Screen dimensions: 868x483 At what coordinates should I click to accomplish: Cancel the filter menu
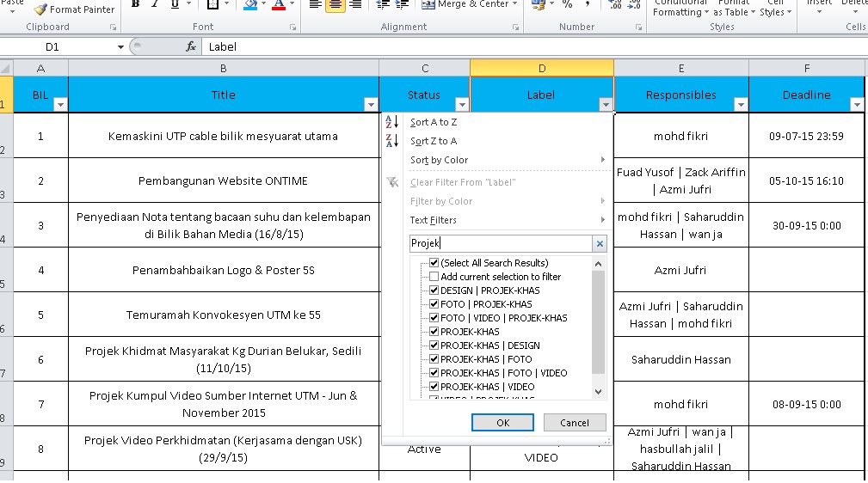[575, 423]
